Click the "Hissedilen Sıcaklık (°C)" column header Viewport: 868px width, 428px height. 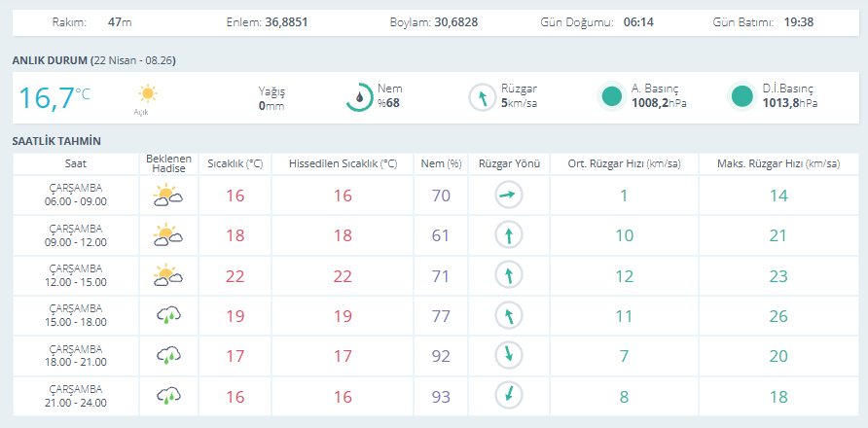point(343,163)
